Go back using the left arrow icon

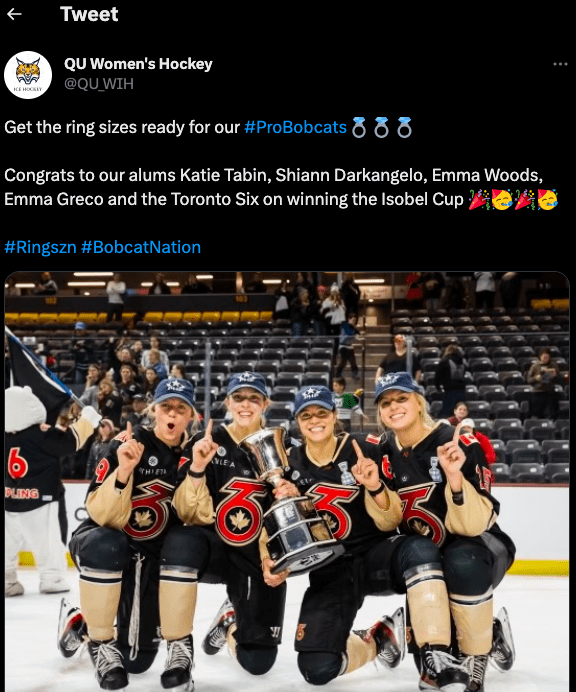[14, 14]
